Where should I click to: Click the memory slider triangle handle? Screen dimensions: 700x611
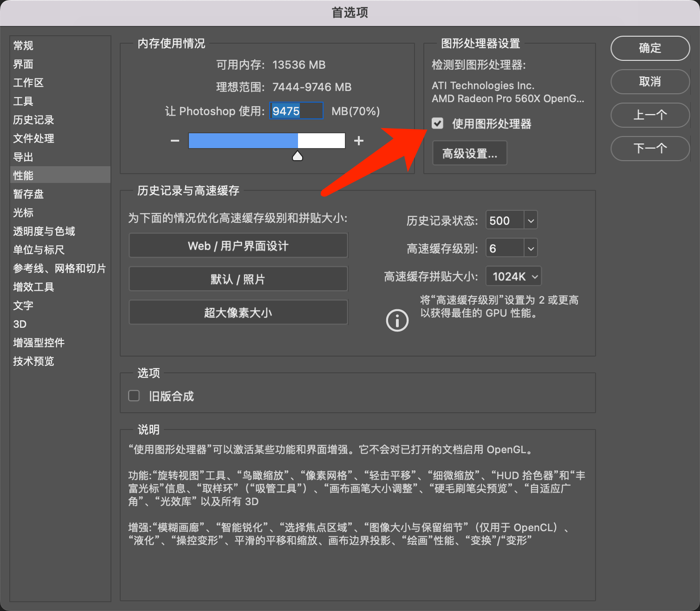(298, 156)
